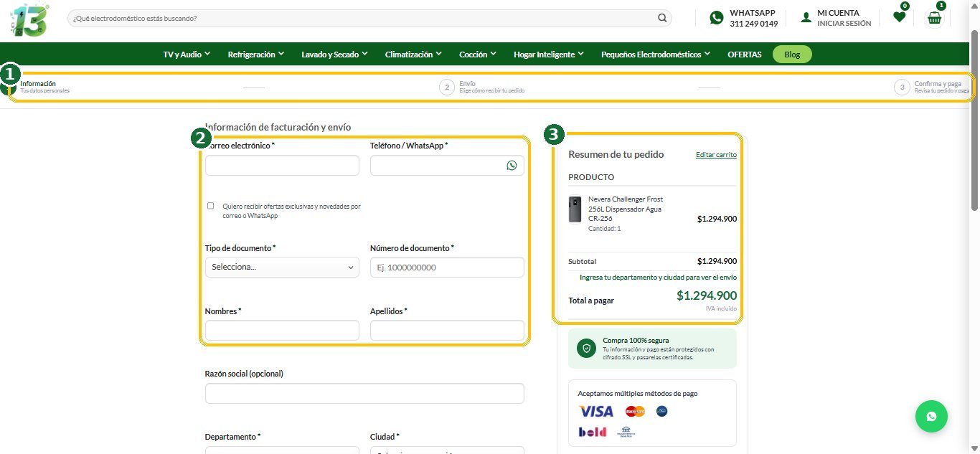Click the Compra 100% segura text
The height and width of the screenshot is (454, 980).
tap(636, 341)
